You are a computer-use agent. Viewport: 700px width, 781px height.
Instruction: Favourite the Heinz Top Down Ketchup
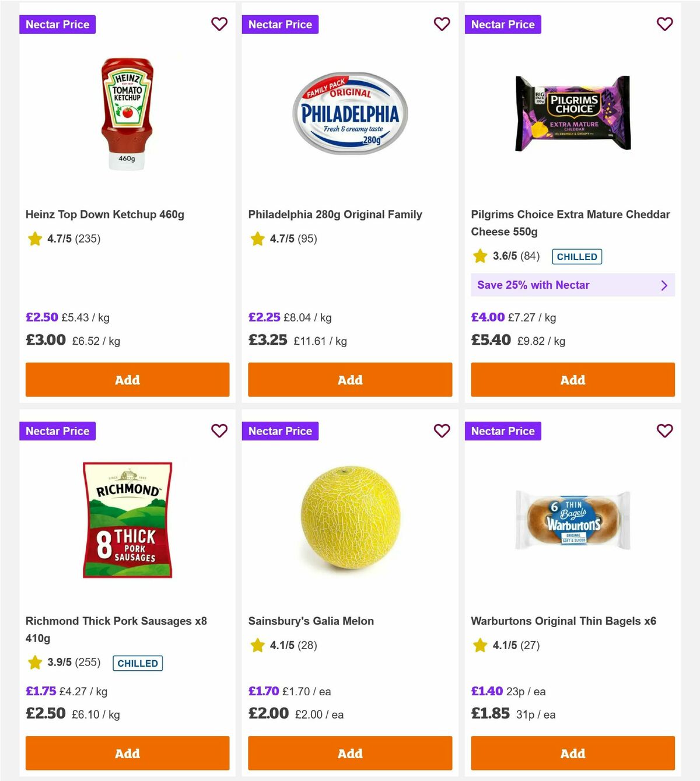click(219, 24)
